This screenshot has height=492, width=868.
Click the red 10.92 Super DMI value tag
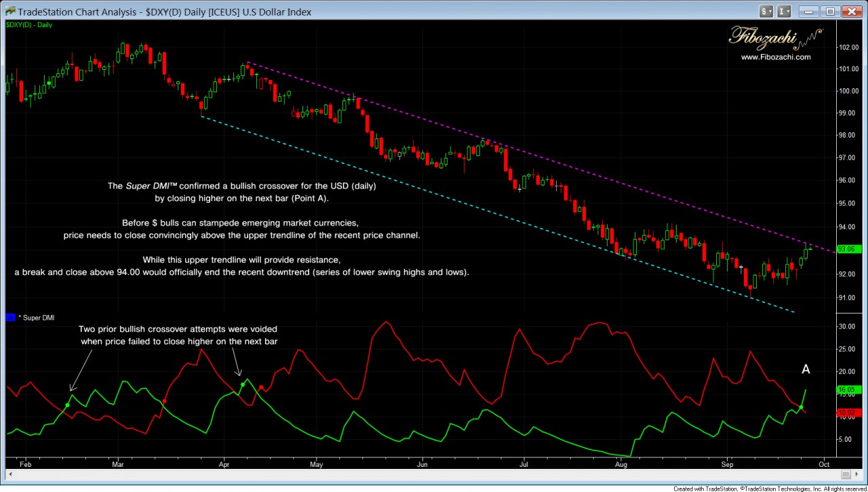848,413
